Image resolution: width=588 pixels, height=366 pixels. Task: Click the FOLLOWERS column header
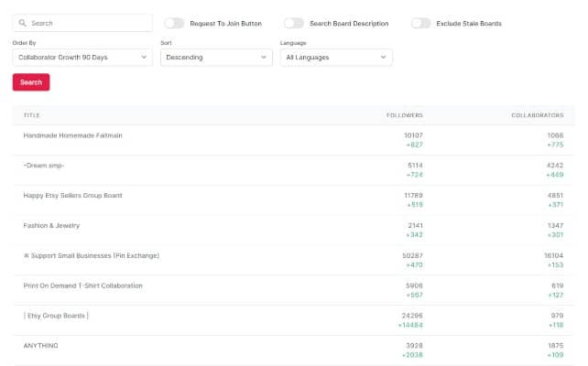(405, 115)
